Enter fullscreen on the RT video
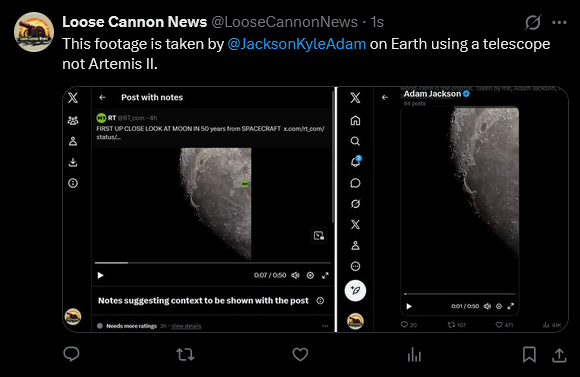580x377 pixels. pyautogui.click(x=325, y=275)
